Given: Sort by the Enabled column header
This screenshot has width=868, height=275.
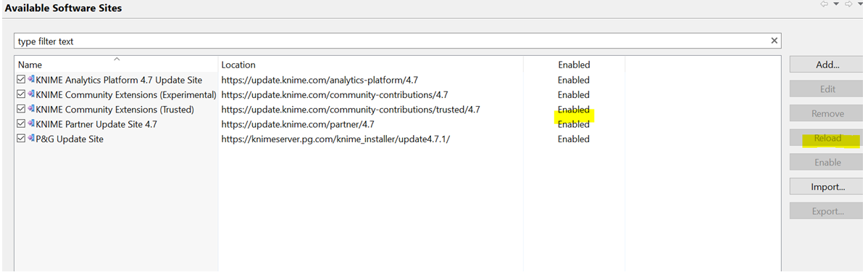Looking at the screenshot, I should pyautogui.click(x=574, y=65).
